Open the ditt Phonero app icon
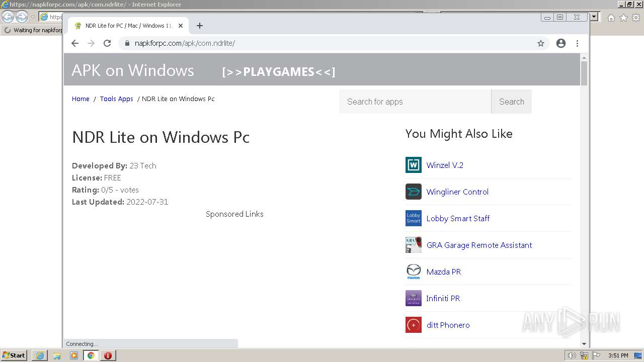 tap(414, 325)
